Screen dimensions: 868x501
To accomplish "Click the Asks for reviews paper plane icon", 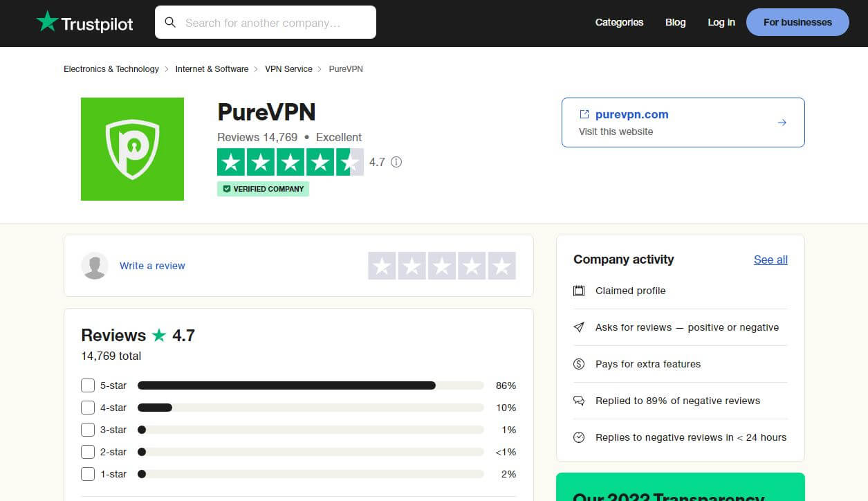I will [x=579, y=327].
